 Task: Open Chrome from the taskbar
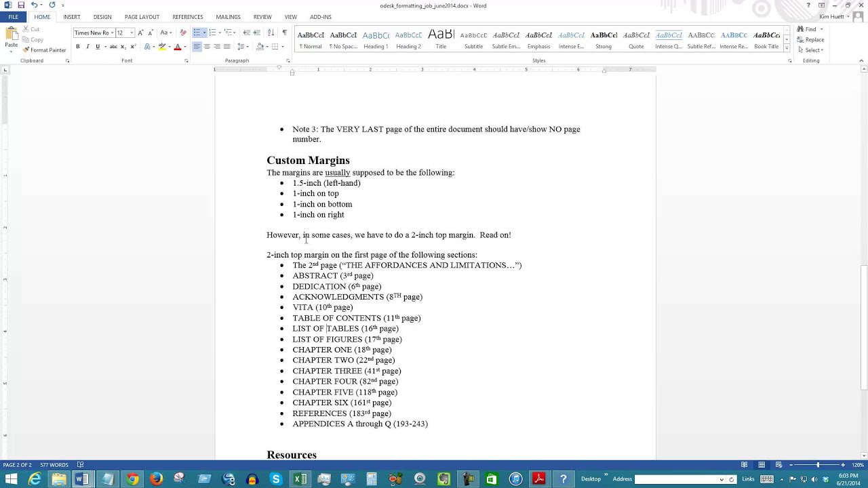tap(132, 479)
